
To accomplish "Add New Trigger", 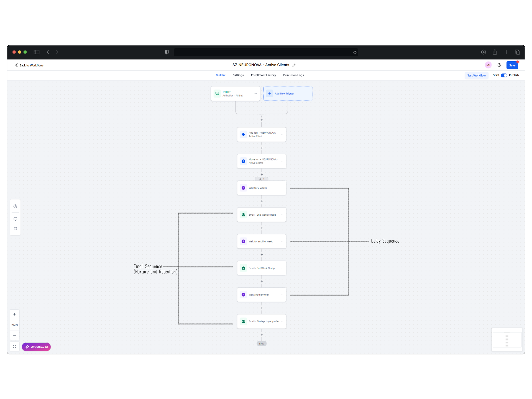I will pos(288,94).
